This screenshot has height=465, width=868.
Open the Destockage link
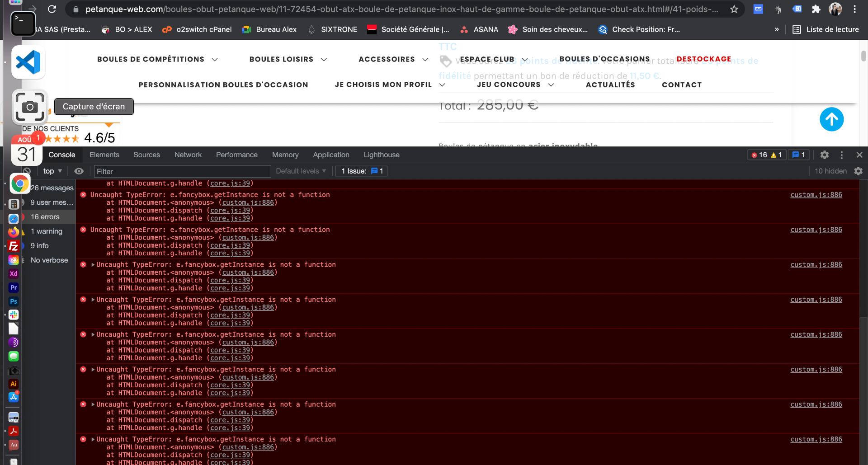tap(704, 59)
